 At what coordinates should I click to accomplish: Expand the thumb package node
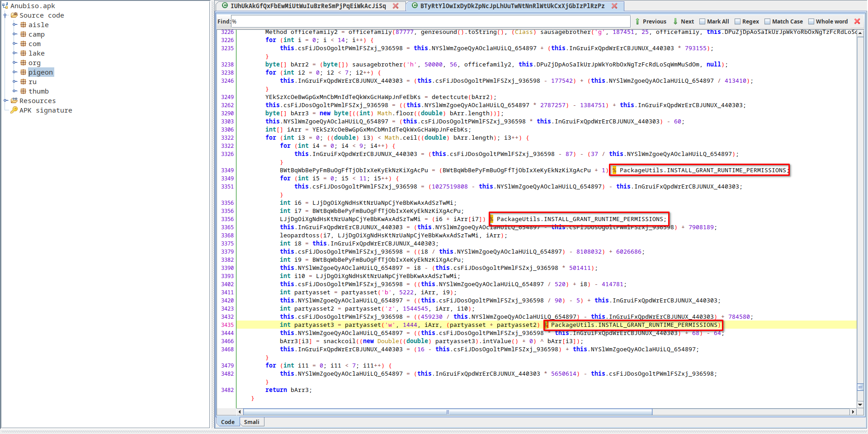click(14, 91)
